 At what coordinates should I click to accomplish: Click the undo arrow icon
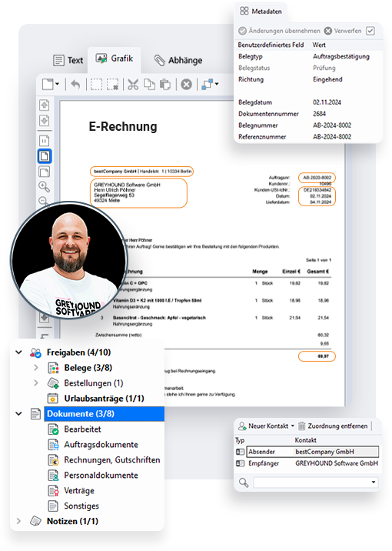click(75, 85)
